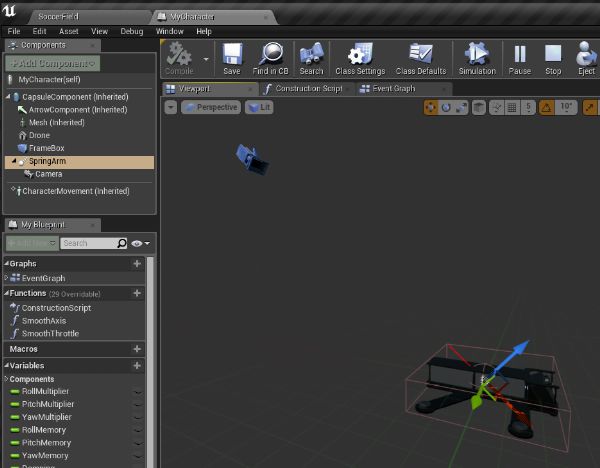
Task: Expand the Components variables category
Action: click(6, 379)
